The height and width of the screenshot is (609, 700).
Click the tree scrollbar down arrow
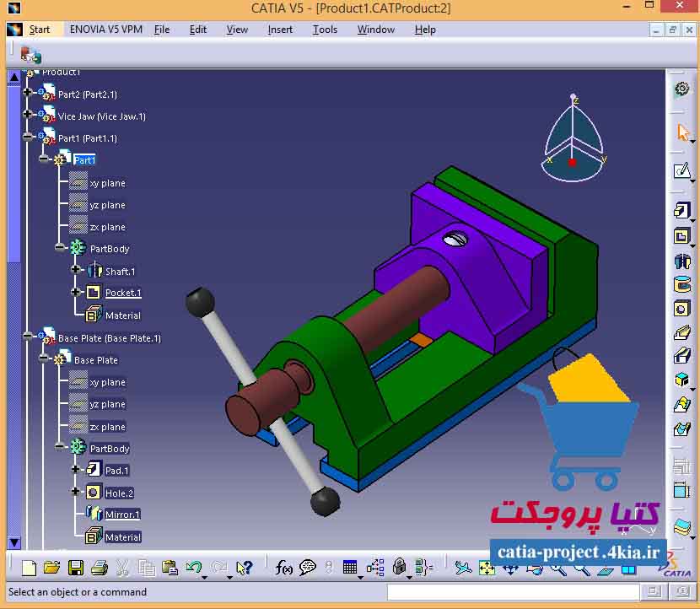[13, 542]
